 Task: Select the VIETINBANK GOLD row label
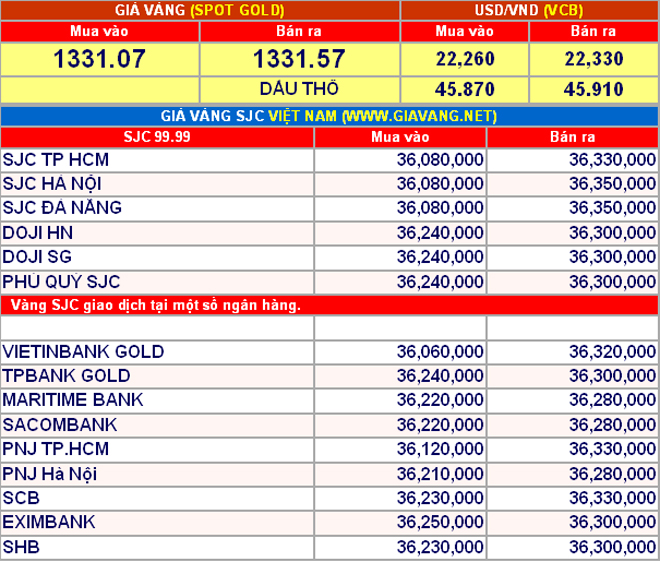click(84, 352)
